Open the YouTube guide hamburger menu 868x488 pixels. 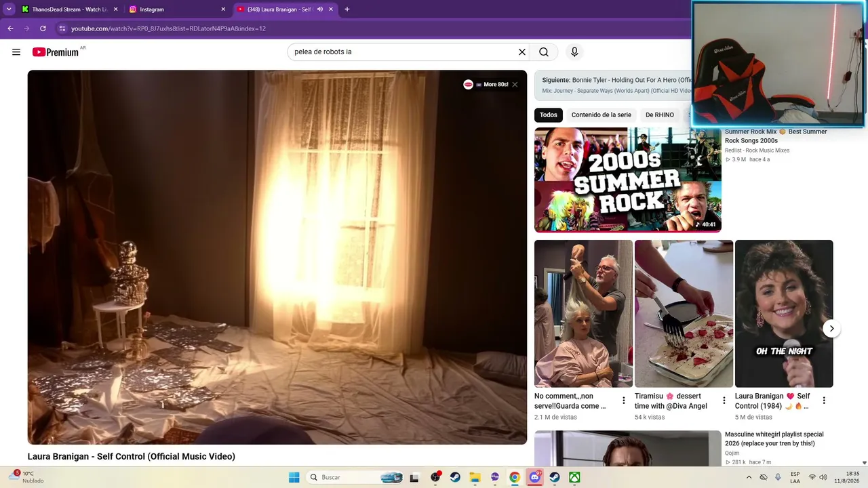[x=16, y=52]
